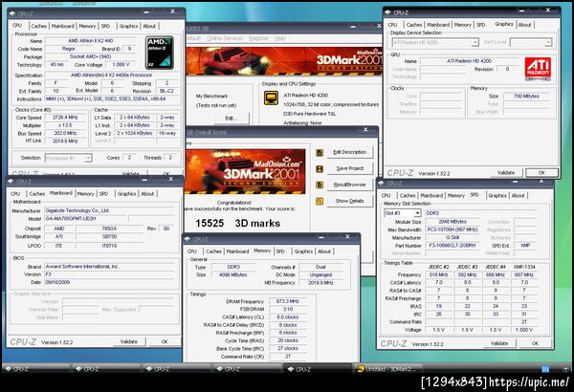Close the SE Overall Score dialog
Screen dimensions: 574x392
[x=365, y=130]
